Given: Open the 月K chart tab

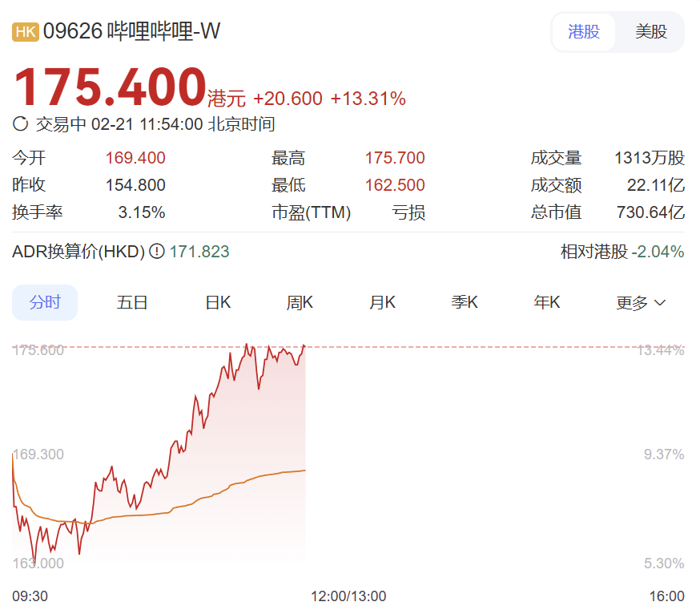Looking at the screenshot, I should point(382,302).
